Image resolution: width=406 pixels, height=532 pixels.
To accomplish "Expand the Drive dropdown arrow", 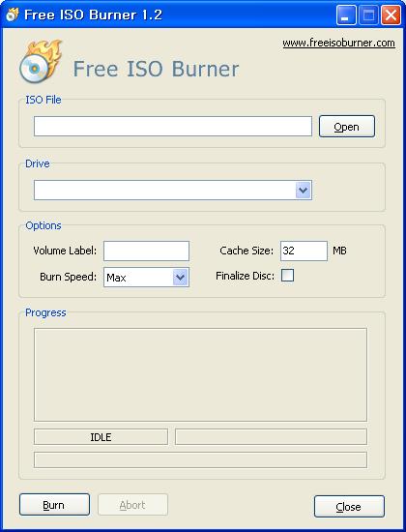I will point(304,190).
